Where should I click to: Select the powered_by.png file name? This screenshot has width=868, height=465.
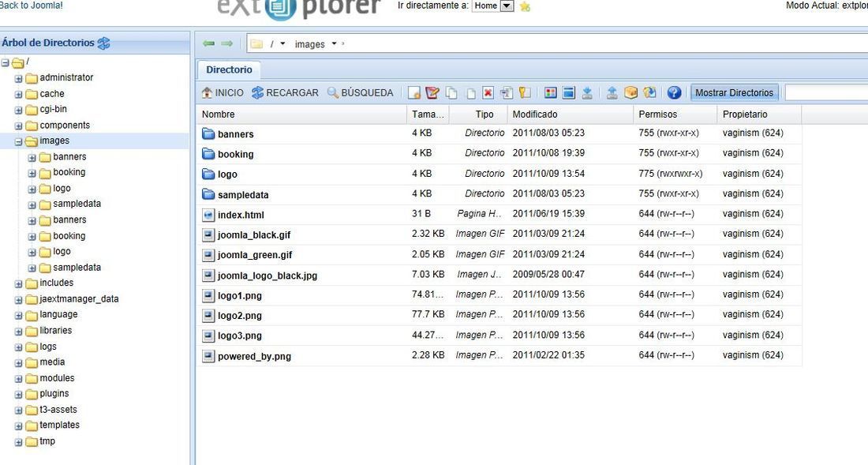[254, 357]
